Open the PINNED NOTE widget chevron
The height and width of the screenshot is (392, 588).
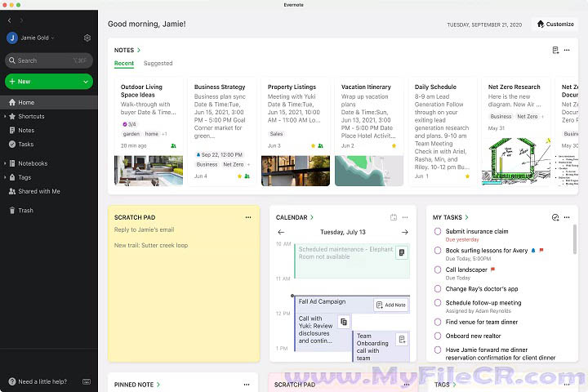(x=158, y=385)
